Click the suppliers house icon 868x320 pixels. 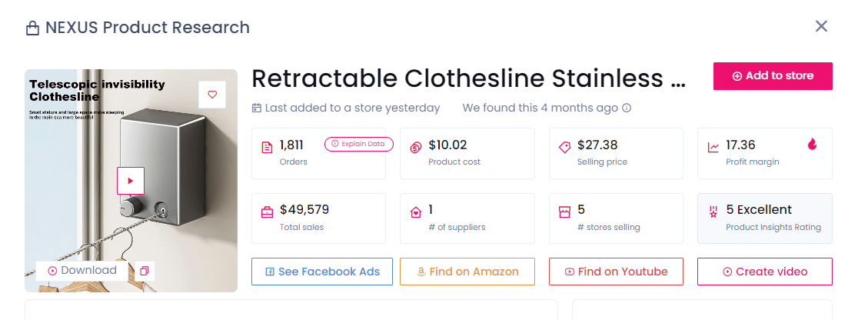416,212
